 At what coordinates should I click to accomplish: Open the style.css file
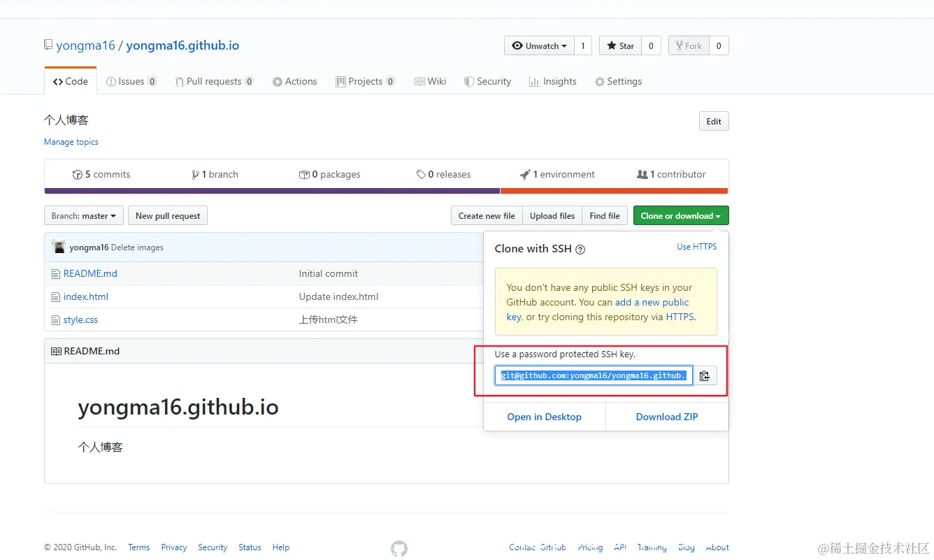point(80,320)
